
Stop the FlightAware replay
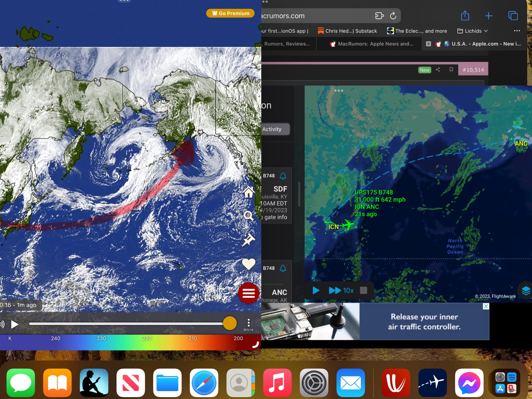(363, 290)
